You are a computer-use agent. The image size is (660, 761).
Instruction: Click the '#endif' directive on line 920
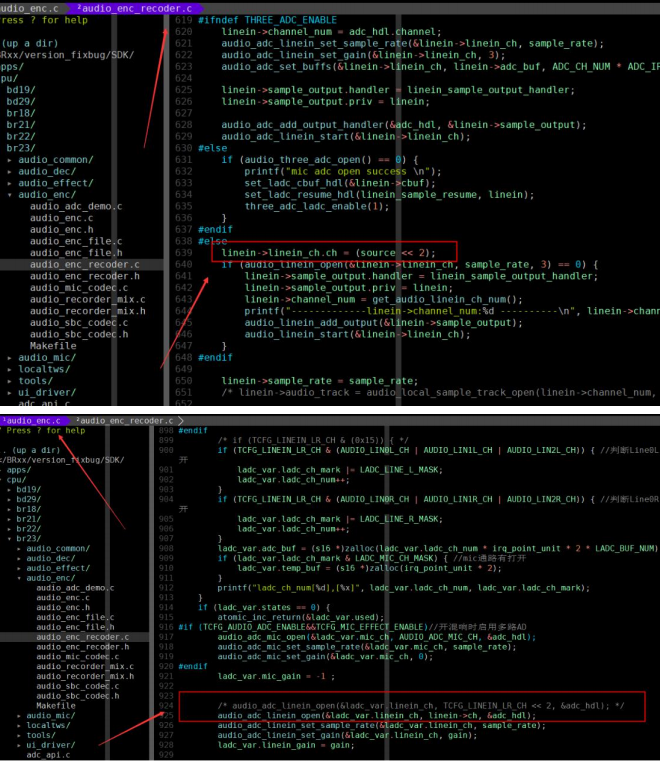click(x=193, y=666)
